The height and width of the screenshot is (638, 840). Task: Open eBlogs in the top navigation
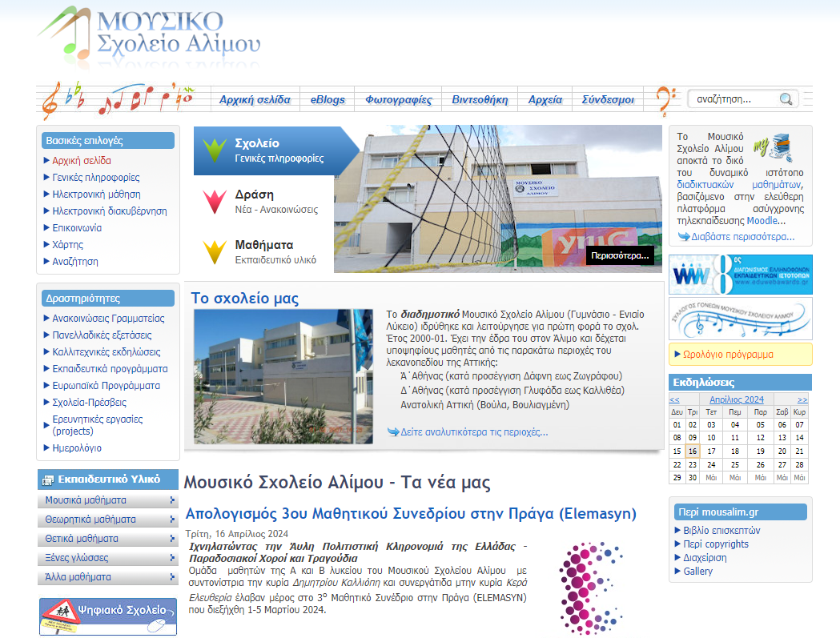pos(328,99)
